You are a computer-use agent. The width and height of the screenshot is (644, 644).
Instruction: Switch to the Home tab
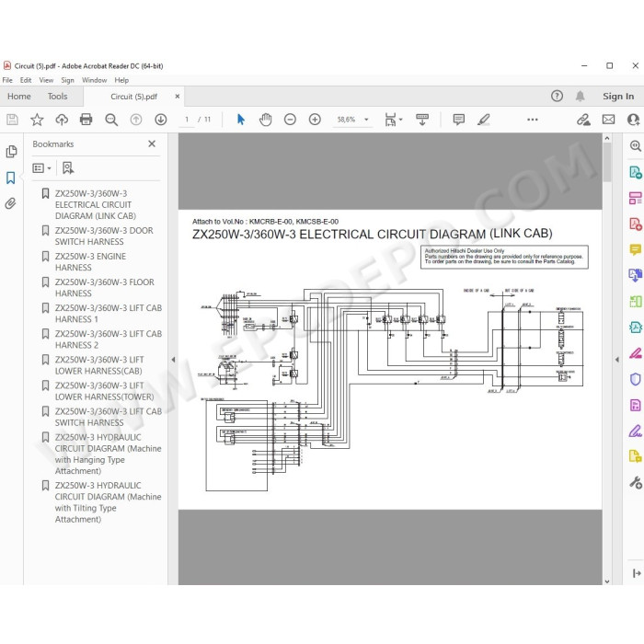pos(19,96)
